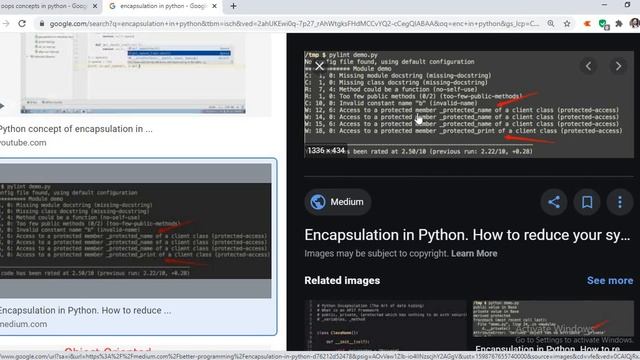Open 'Encapsulation in Python. How to reduce your sy...' title
This screenshot has height=360, width=640.
(467, 235)
